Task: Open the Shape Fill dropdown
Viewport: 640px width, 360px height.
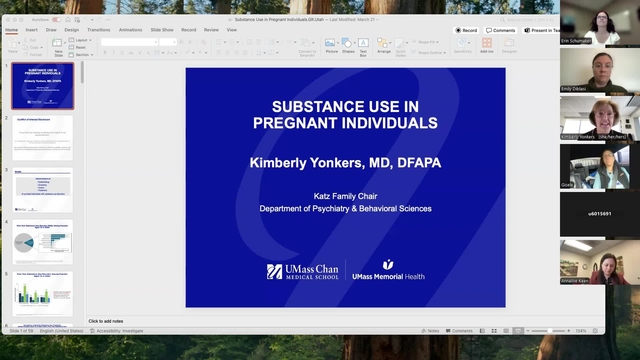Action: [x=425, y=42]
